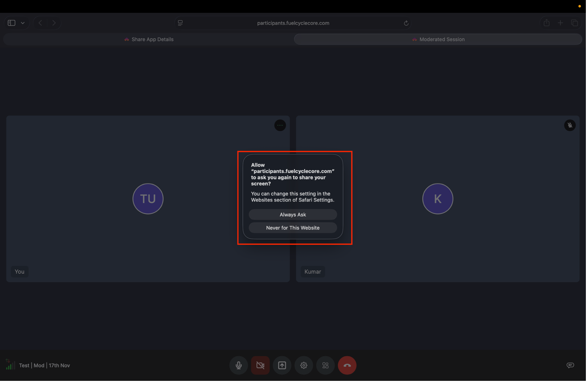Screen dimensions: 588x383
Task: Choose Never for This Website
Action: tap(293, 228)
